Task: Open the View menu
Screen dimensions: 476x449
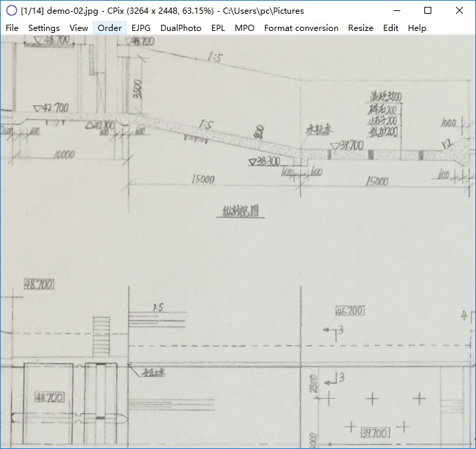Action: pos(78,28)
